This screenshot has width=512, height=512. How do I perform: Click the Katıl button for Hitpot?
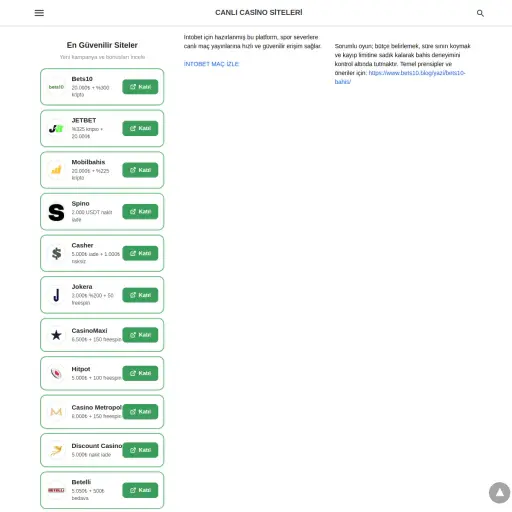click(140, 373)
